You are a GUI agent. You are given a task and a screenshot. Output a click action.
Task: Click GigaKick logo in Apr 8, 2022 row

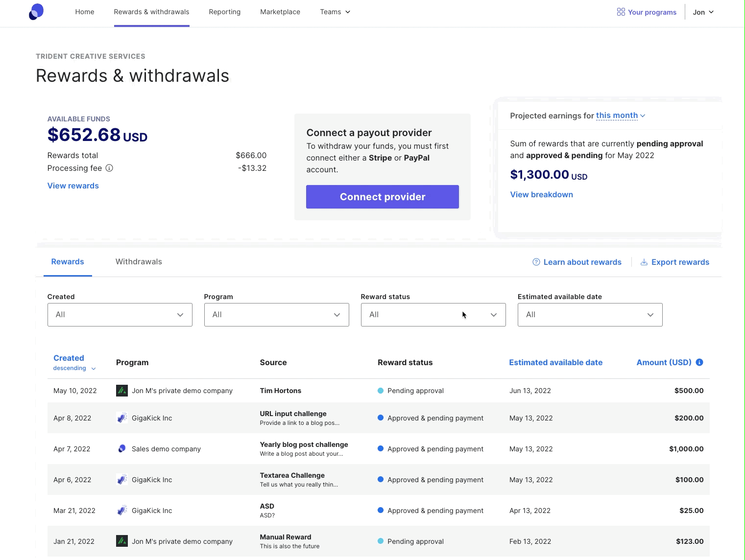point(122,418)
